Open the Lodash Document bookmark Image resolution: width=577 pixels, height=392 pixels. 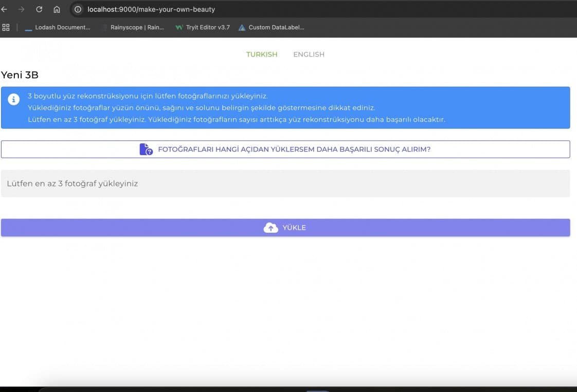click(x=58, y=27)
